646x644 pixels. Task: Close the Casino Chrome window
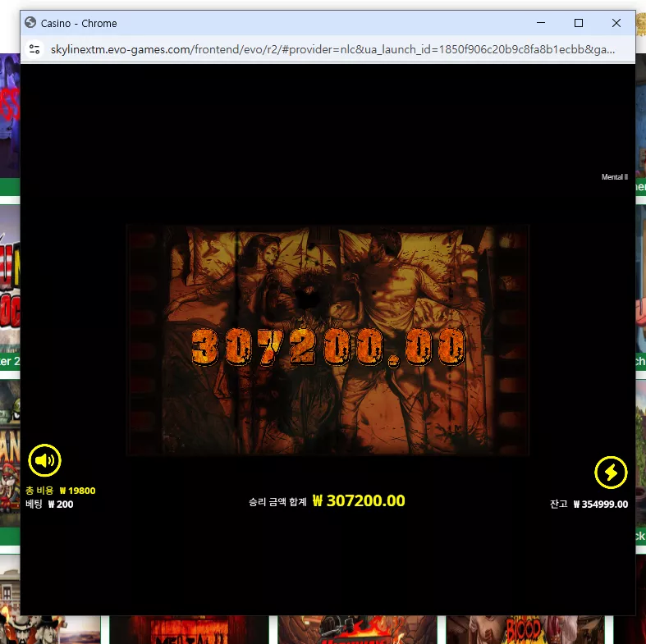[616, 23]
